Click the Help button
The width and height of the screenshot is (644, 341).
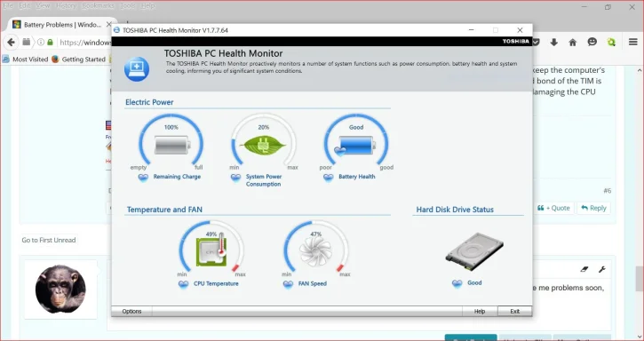[480, 311]
